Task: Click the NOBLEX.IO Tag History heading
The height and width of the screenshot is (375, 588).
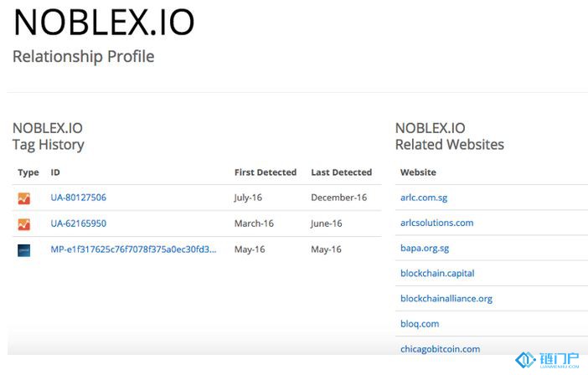Action: 49,136
